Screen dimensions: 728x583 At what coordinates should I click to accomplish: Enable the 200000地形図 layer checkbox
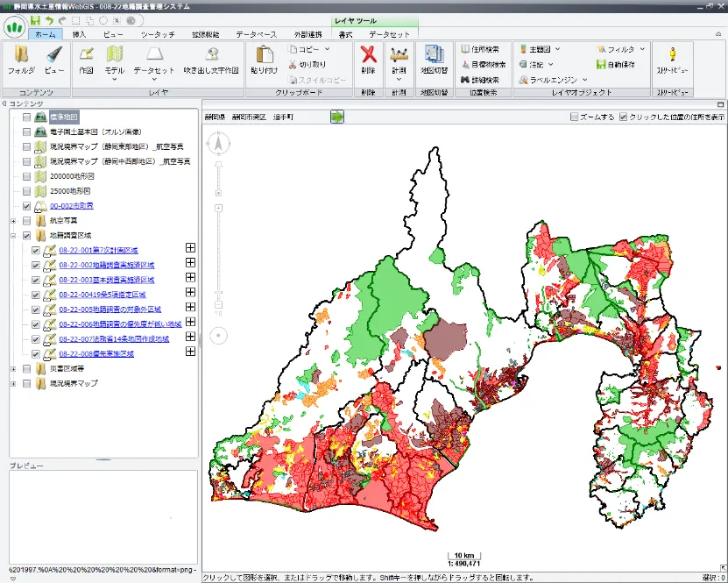coord(26,176)
